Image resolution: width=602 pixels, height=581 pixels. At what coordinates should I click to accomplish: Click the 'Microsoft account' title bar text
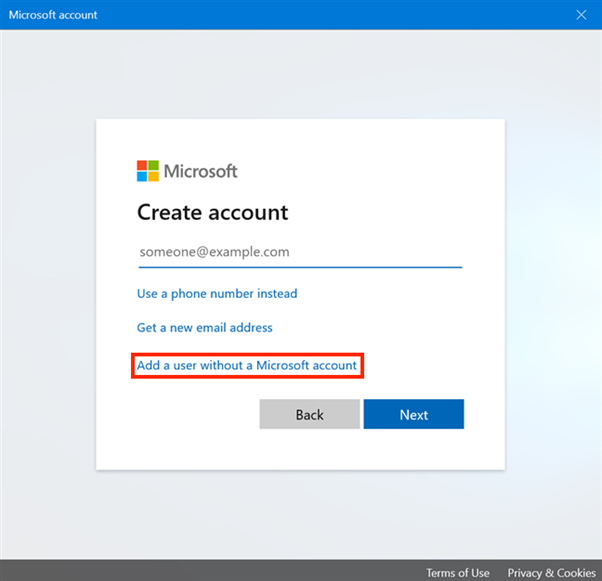pos(53,15)
